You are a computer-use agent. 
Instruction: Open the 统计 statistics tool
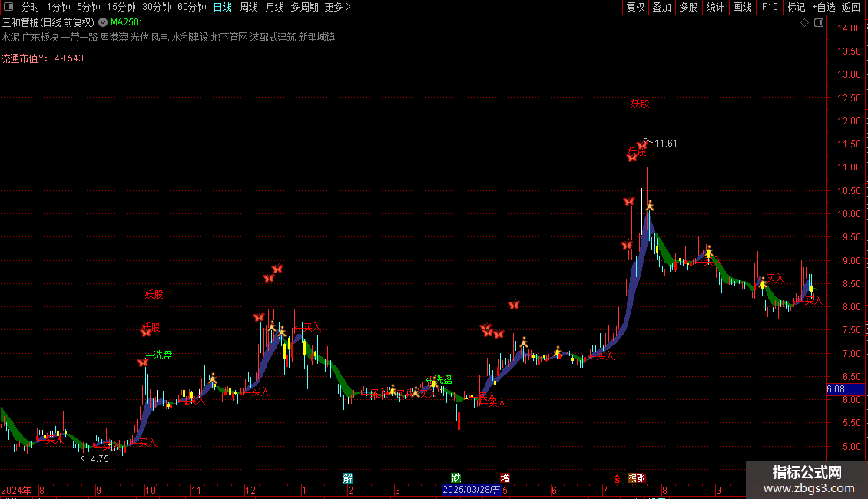715,7
